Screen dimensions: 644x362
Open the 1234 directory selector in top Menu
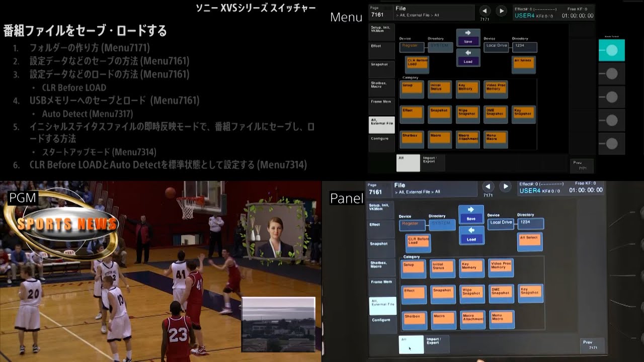point(524,47)
